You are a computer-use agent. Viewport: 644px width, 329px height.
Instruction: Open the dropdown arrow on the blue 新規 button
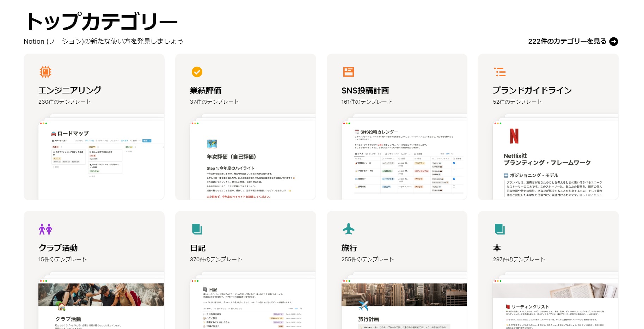click(x=149, y=141)
